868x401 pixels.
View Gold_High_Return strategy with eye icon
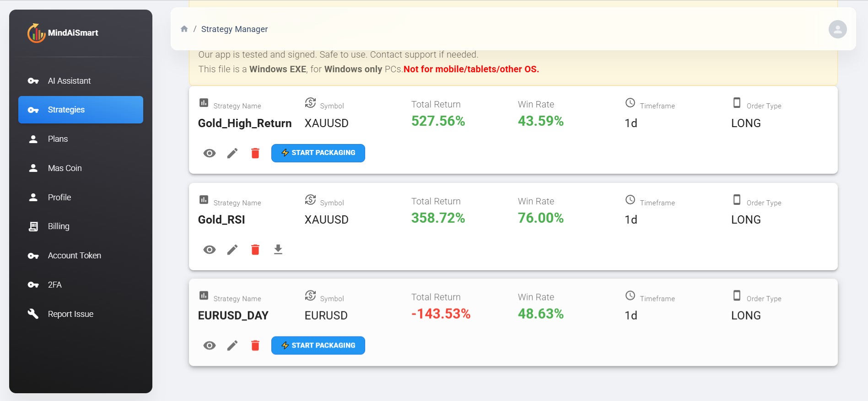(210, 153)
